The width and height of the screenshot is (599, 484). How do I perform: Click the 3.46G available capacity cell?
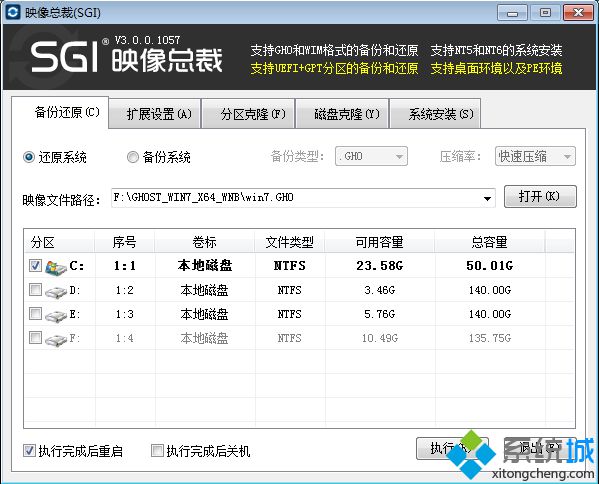point(379,290)
